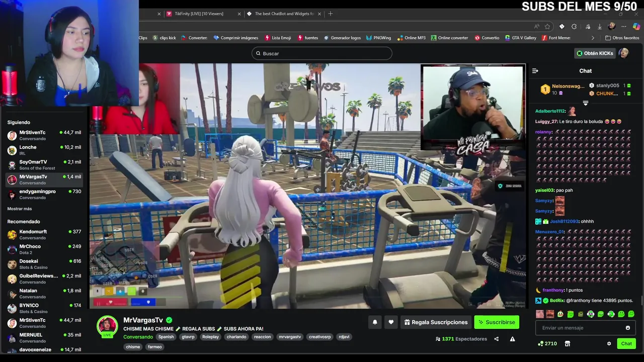Click Regala Suscripciones button
Screen dimensions: 644x362
[x=436, y=322]
